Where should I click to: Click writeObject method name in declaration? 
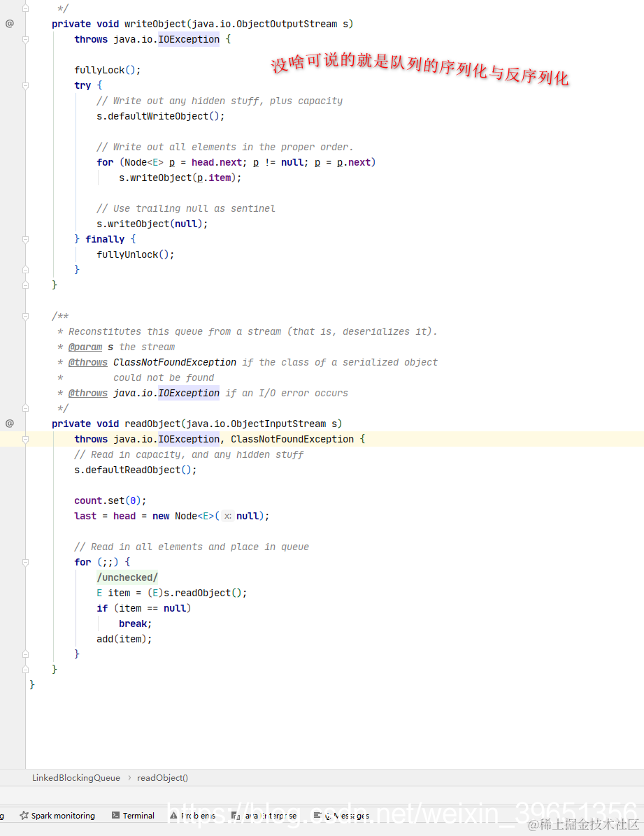point(155,24)
